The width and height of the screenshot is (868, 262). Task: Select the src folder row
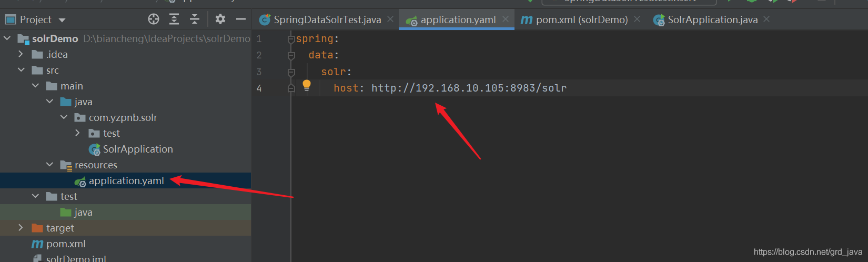point(125,70)
